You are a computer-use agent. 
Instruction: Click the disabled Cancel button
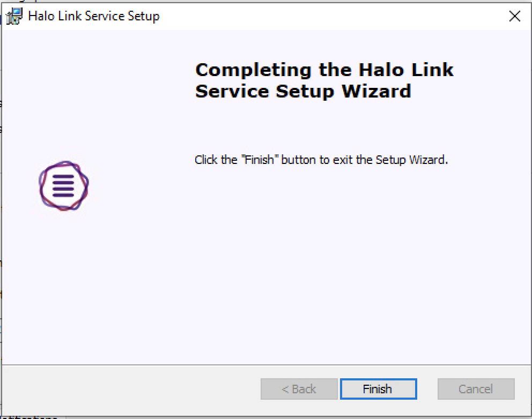tap(476, 389)
